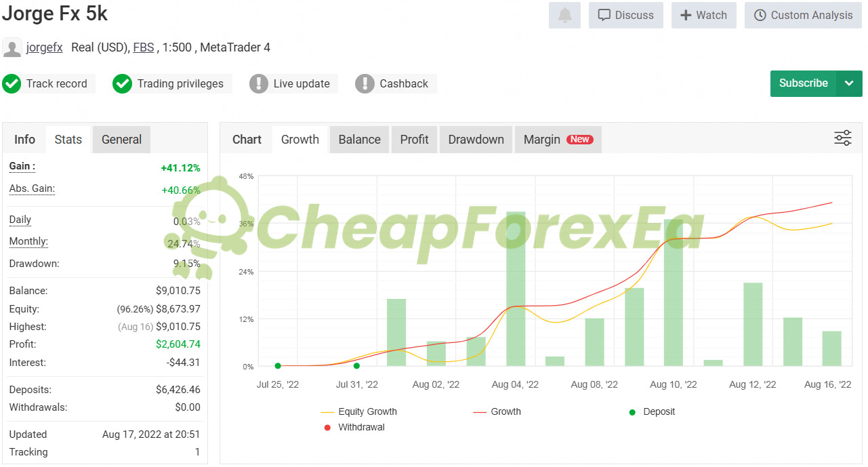Open the jorgefx profile link
Image resolution: width=868 pixels, height=467 pixels.
(x=45, y=47)
